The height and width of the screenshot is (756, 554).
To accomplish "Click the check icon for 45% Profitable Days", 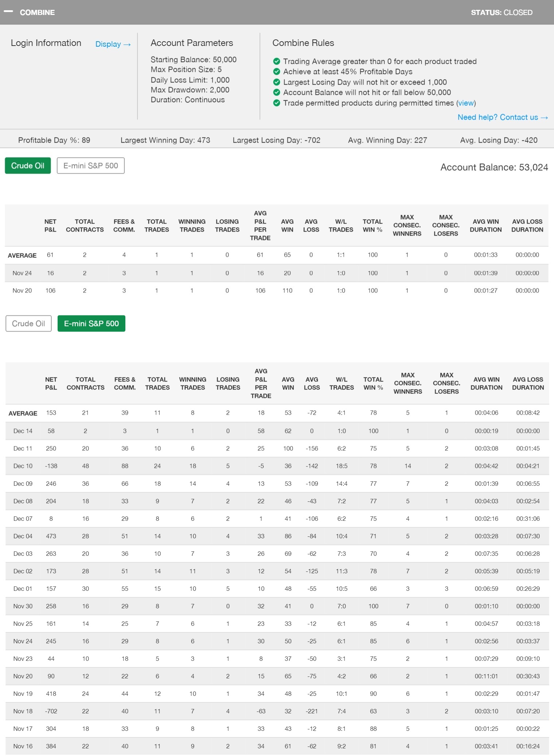I will [x=277, y=71].
